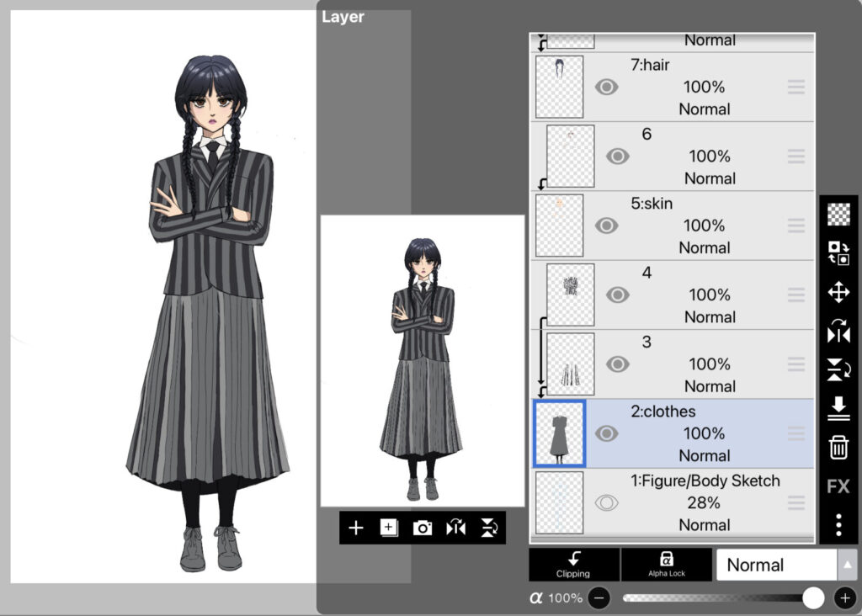The image size is (862, 616).
Task: Decrease opacity with the minus button
Action: pos(599,597)
